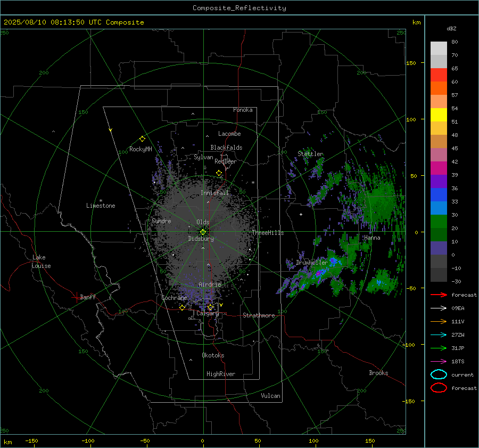Click the Lacombe town label

pyautogui.click(x=229, y=134)
